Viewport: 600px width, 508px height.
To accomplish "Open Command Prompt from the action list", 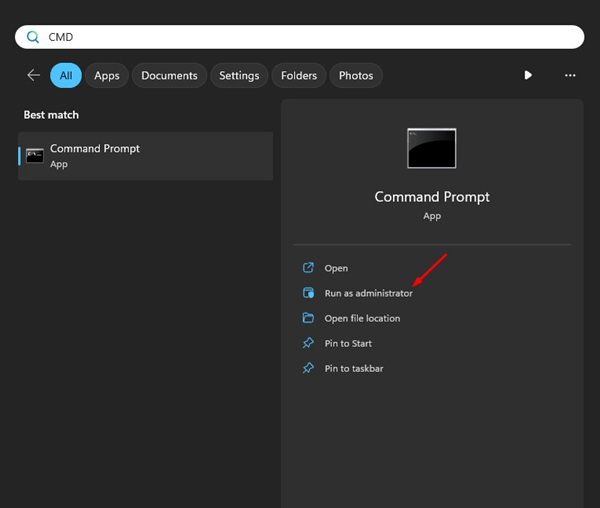I will pos(336,268).
